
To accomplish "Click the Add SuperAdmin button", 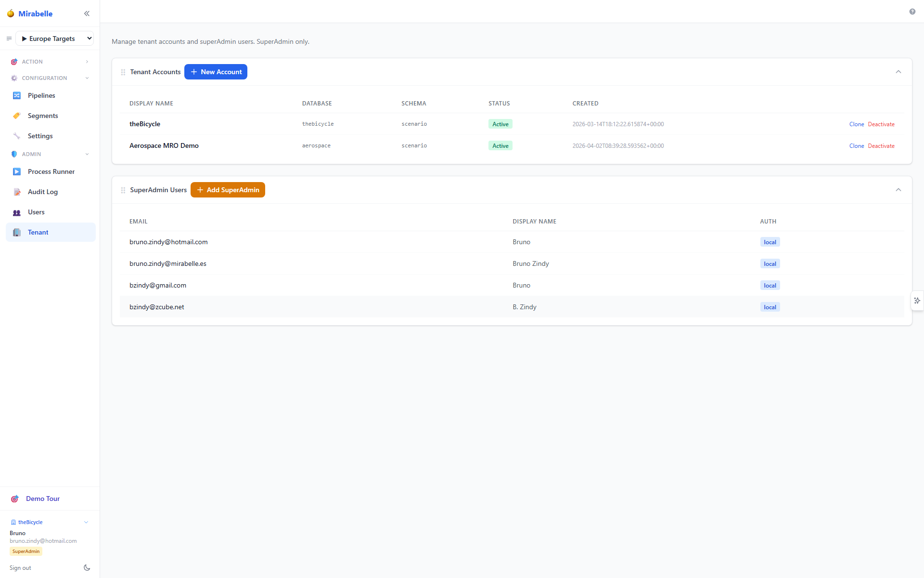I will (x=228, y=190).
